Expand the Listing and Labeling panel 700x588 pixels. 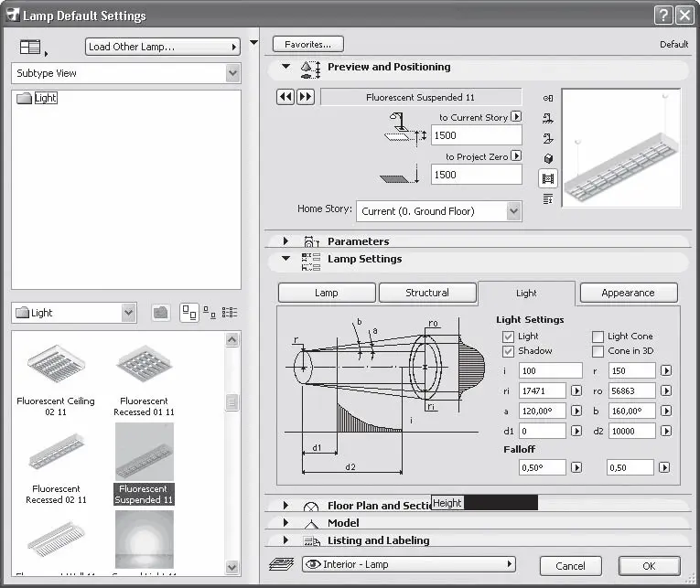tap(285, 540)
